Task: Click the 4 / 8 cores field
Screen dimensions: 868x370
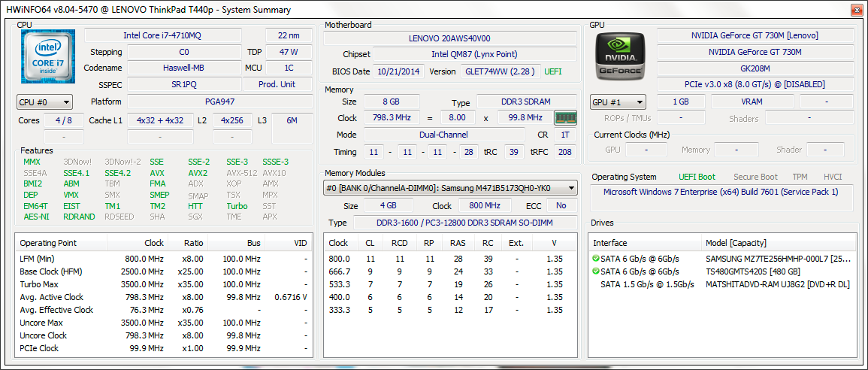Action: 64,120
